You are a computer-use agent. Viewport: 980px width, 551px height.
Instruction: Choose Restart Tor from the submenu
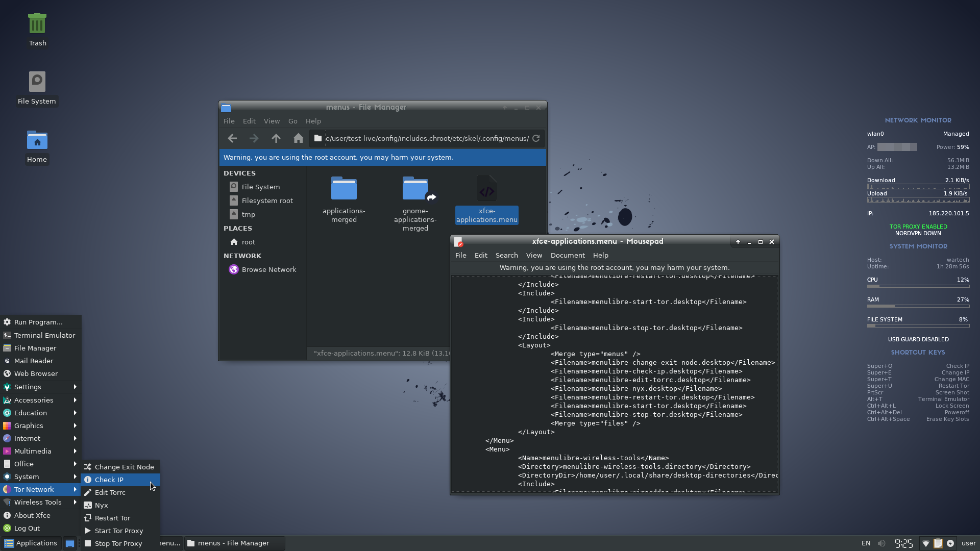coord(112,518)
